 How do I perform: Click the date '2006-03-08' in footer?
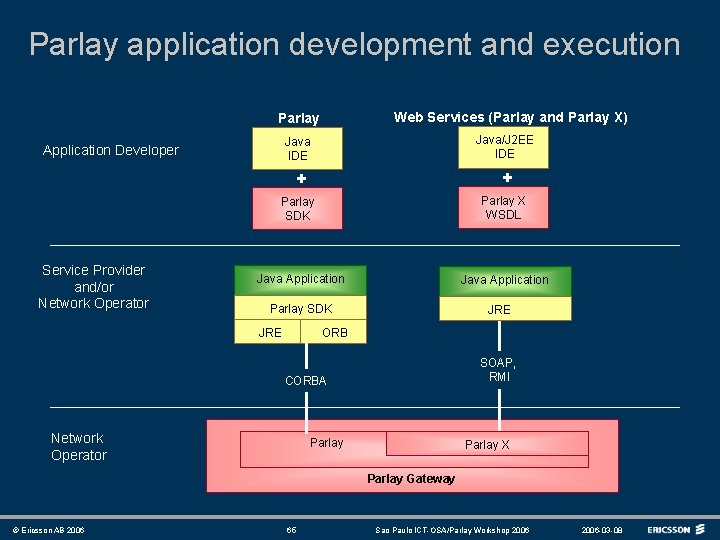pyautogui.click(x=602, y=530)
